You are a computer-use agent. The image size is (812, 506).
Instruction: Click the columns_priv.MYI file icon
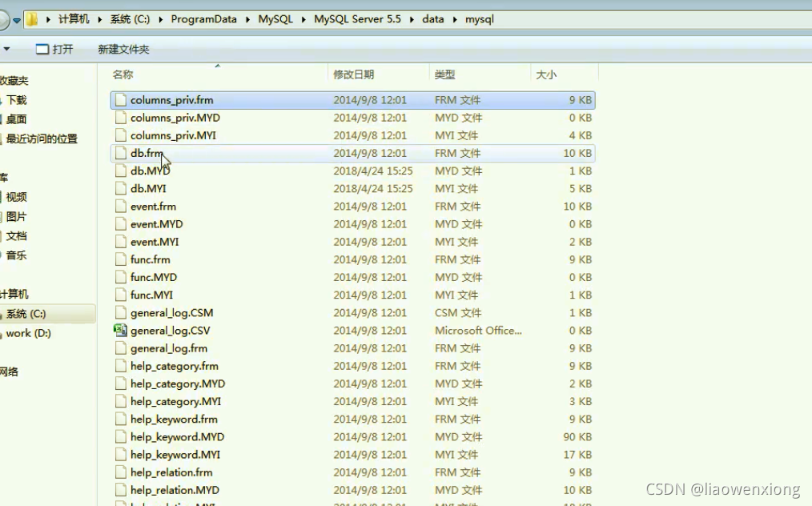(x=121, y=135)
